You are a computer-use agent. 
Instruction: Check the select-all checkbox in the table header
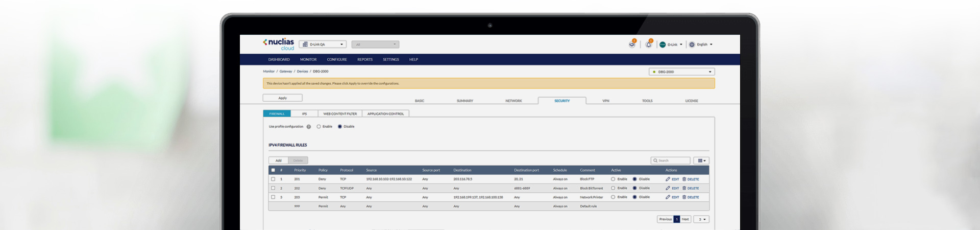(x=273, y=170)
